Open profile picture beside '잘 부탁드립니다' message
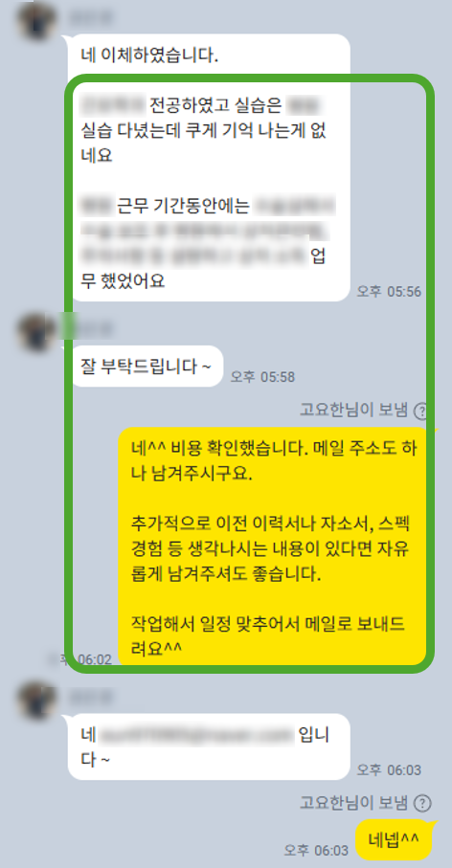452x868 pixels. point(35,331)
